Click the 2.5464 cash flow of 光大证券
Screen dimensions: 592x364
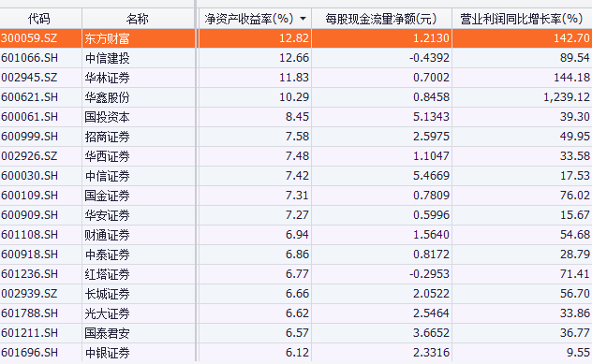[x=431, y=313]
